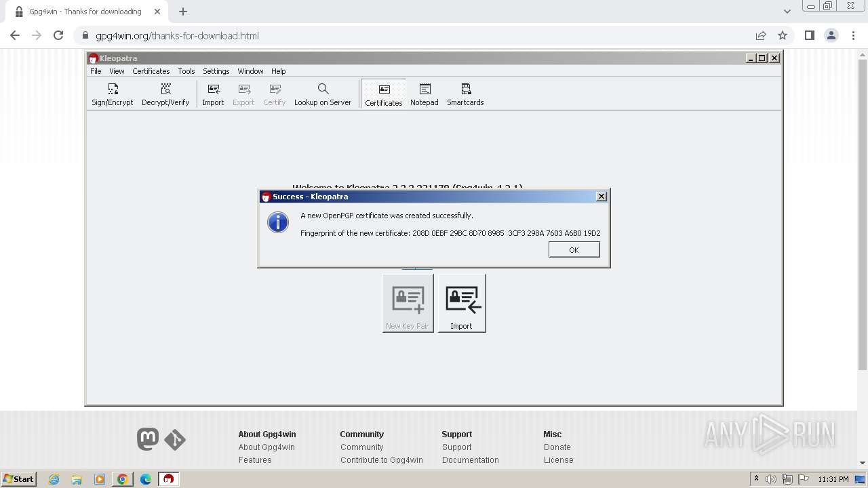Open File Explorer from taskbar
Viewport: 868px width, 488px height.
click(x=77, y=479)
